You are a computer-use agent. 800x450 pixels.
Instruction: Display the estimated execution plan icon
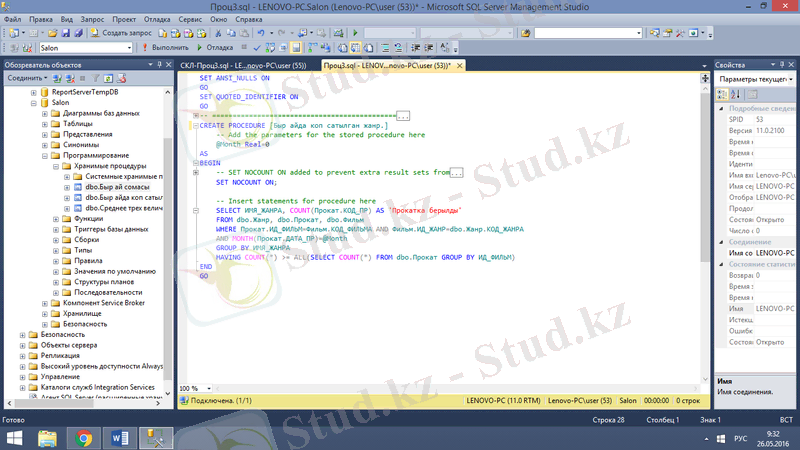270,48
